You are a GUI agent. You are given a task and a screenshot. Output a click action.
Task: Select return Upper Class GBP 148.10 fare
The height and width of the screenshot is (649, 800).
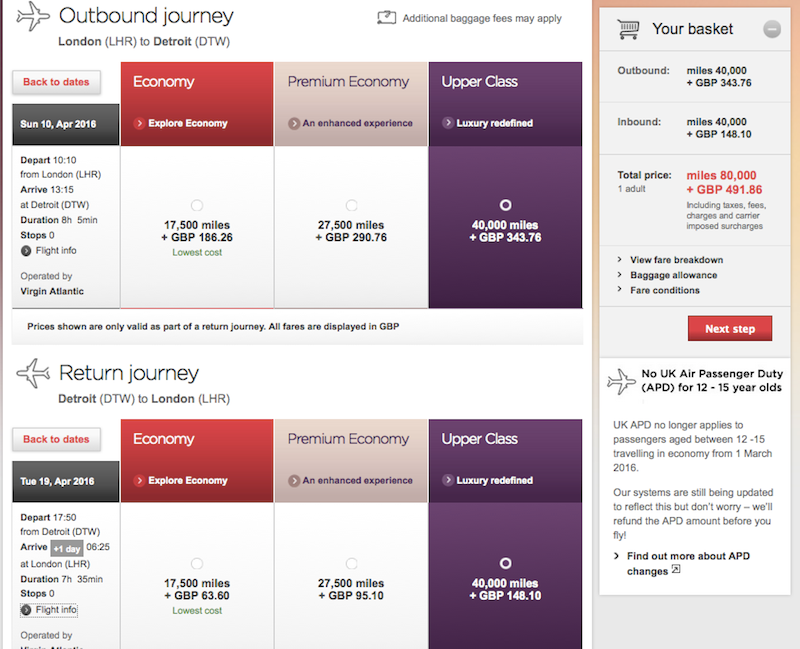(x=505, y=563)
